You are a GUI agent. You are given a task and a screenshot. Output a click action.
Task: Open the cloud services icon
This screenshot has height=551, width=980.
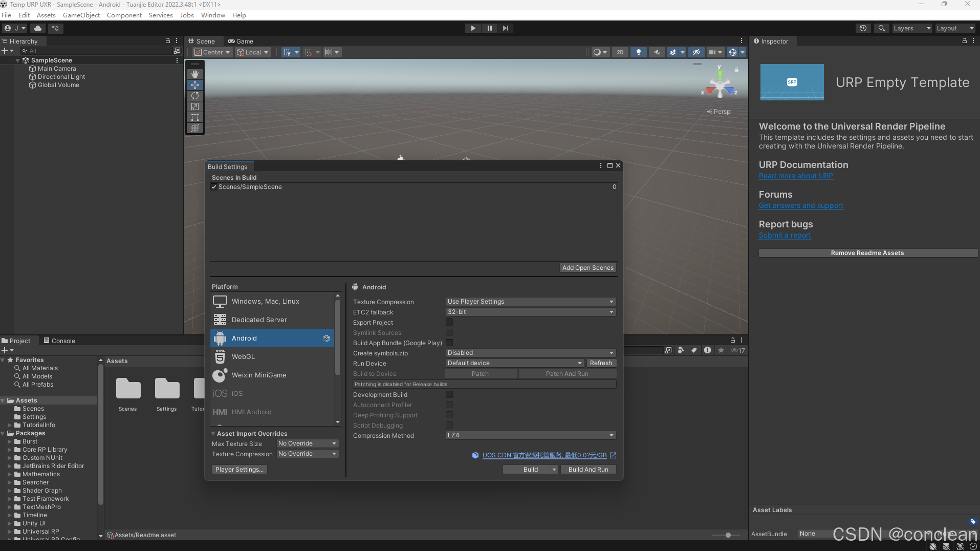click(x=38, y=28)
